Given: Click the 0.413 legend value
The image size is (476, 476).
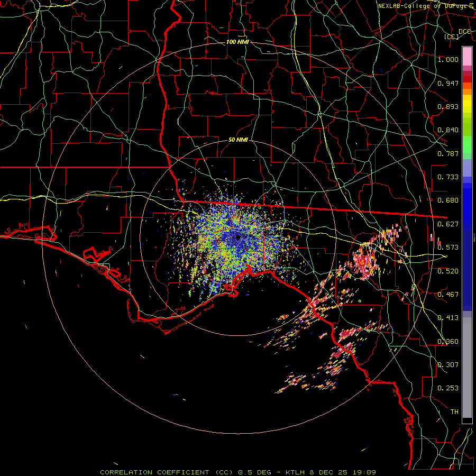Looking at the screenshot, I should [x=448, y=318].
